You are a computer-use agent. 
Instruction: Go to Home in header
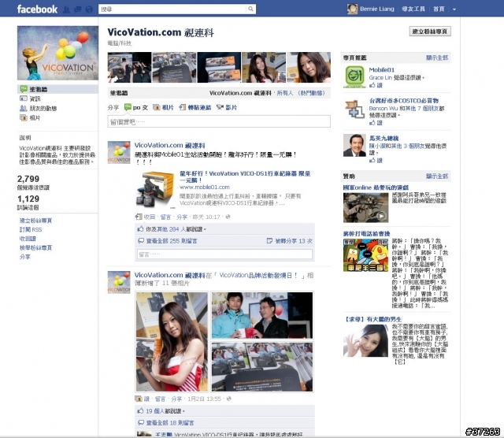pos(439,9)
